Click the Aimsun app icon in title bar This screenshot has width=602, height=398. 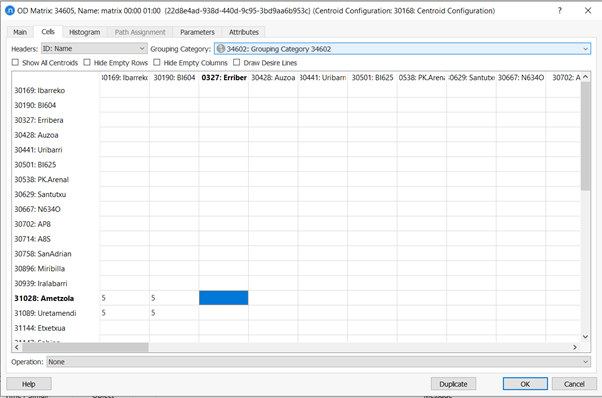10,11
